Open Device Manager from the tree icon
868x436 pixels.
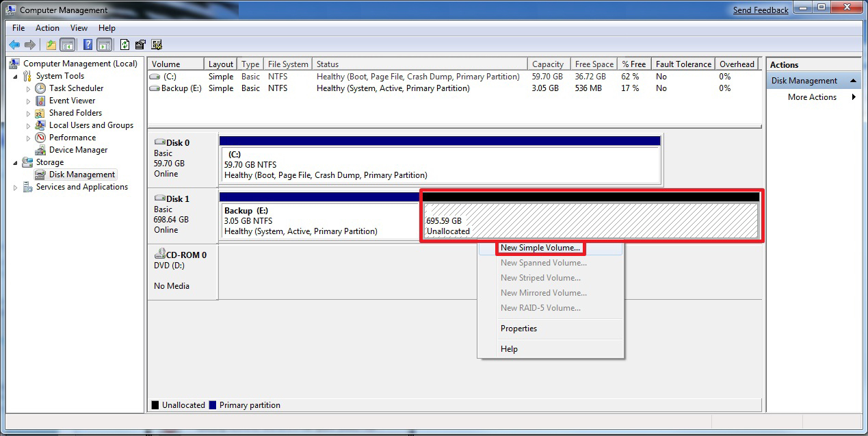click(x=40, y=150)
